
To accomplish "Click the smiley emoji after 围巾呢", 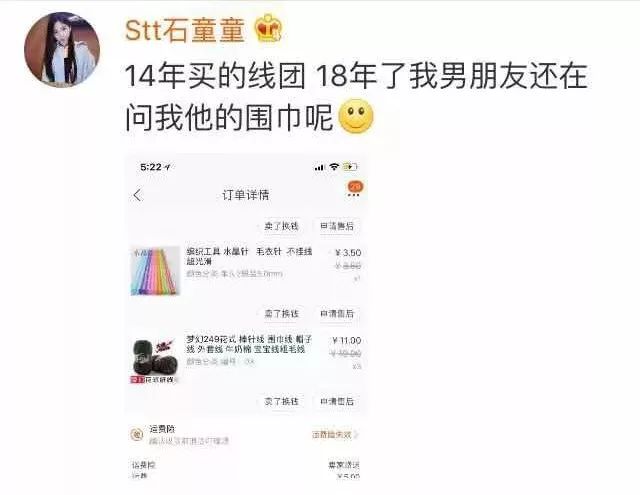I will [356, 116].
